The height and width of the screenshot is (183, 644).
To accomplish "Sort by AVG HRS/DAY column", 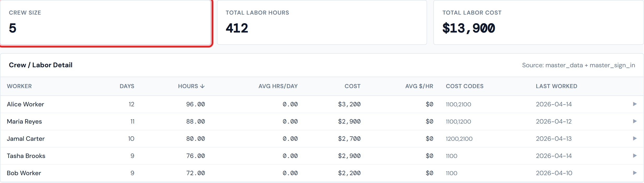I will pyautogui.click(x=278, y=86).
